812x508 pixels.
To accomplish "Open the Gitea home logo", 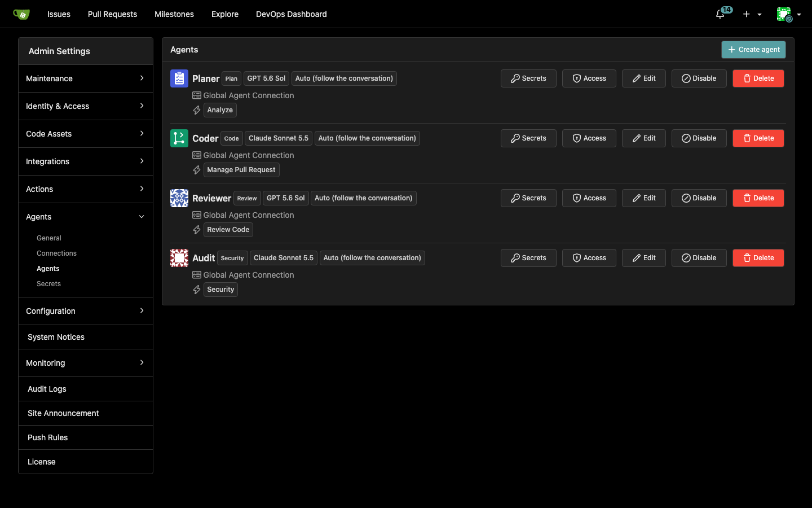I will (21, 14).
